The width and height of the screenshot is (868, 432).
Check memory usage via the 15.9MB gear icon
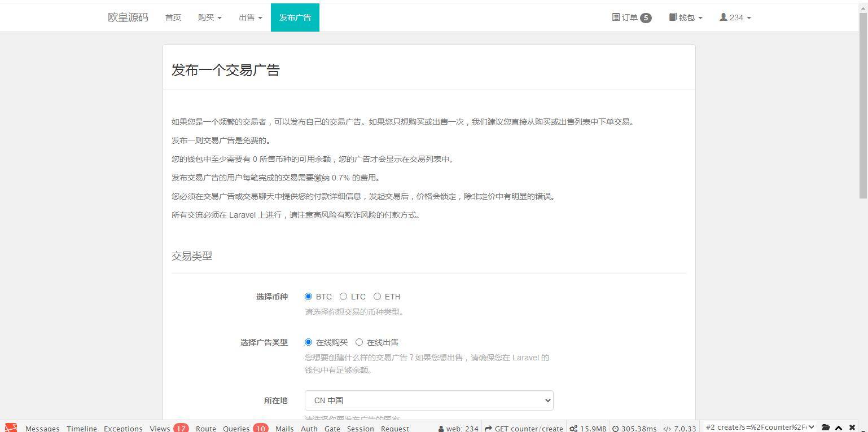point(572,427)
